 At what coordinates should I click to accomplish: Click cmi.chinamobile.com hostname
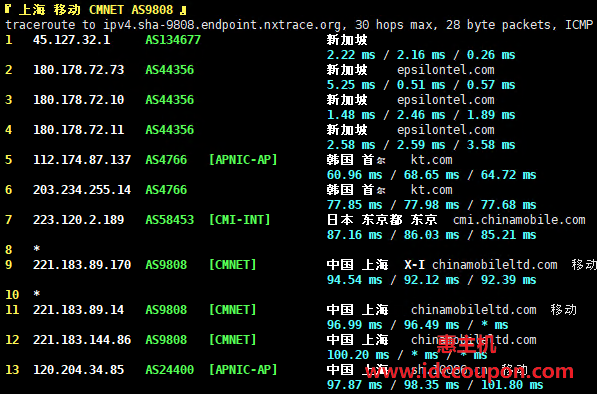click(x=519, y=220)
